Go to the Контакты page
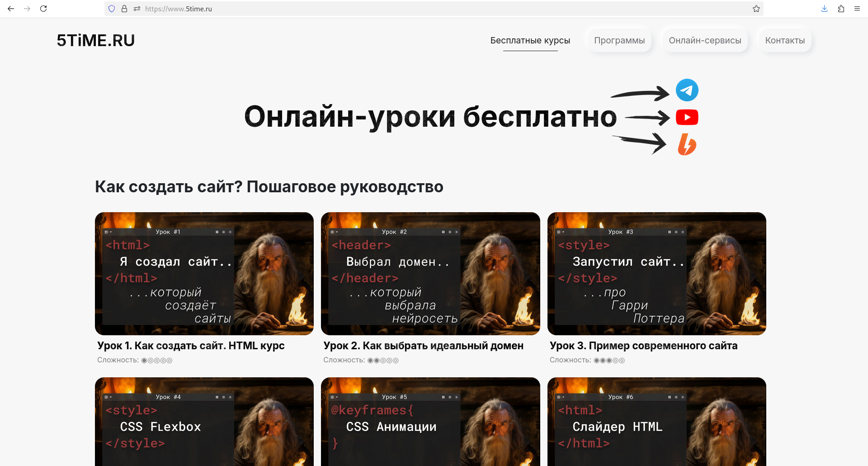Image resolution: width=868 pixels, height=466 pixels. tap(785, 40)
